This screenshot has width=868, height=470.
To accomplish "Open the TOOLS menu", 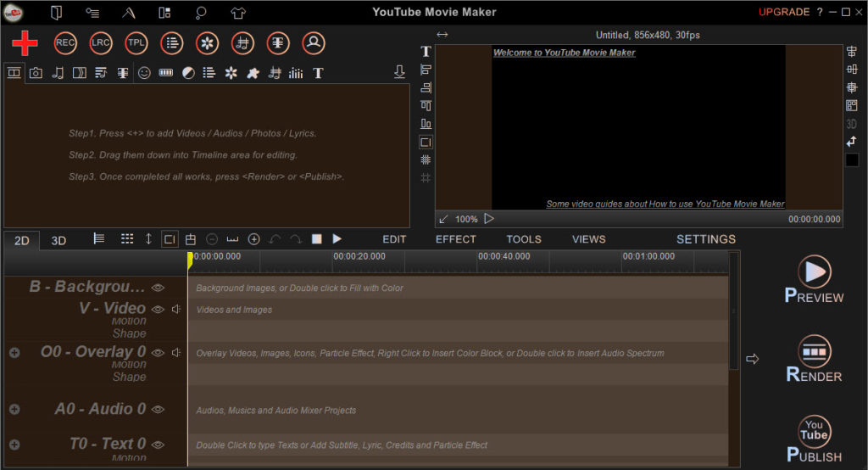I will click(524, 239).
